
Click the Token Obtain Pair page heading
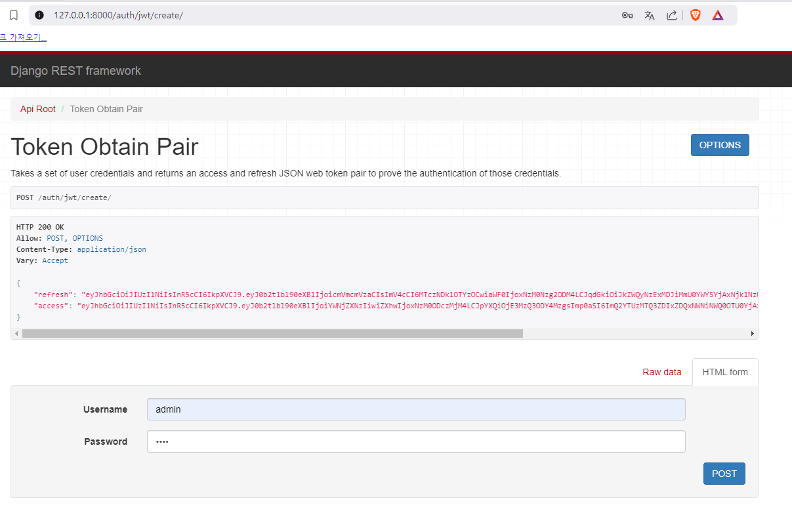coord(104,147)
